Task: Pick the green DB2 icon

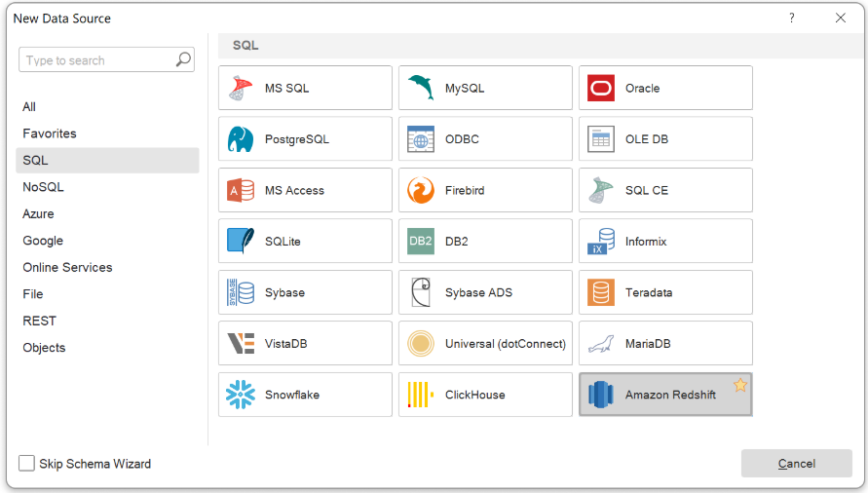Action: [x=421, y=242]
